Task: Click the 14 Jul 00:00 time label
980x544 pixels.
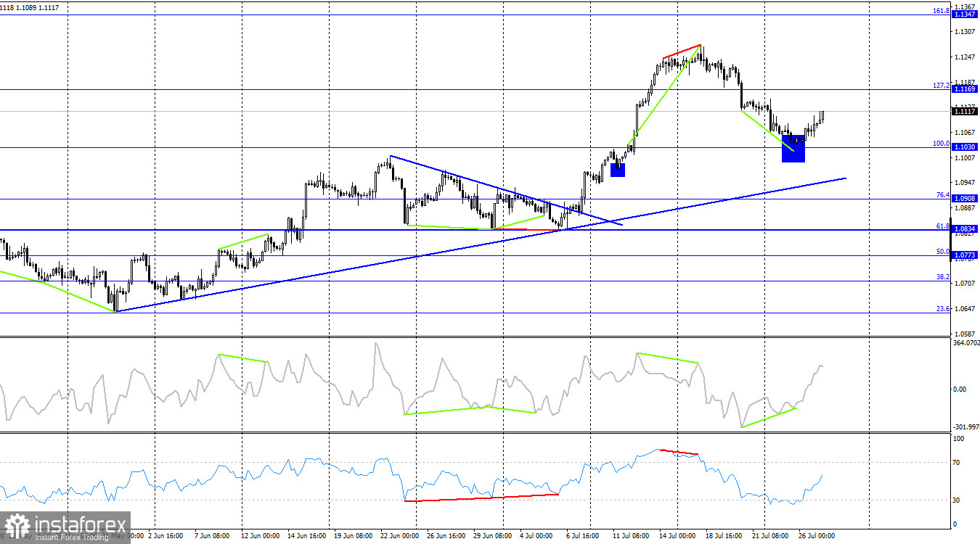Action: tap(678, 537)
